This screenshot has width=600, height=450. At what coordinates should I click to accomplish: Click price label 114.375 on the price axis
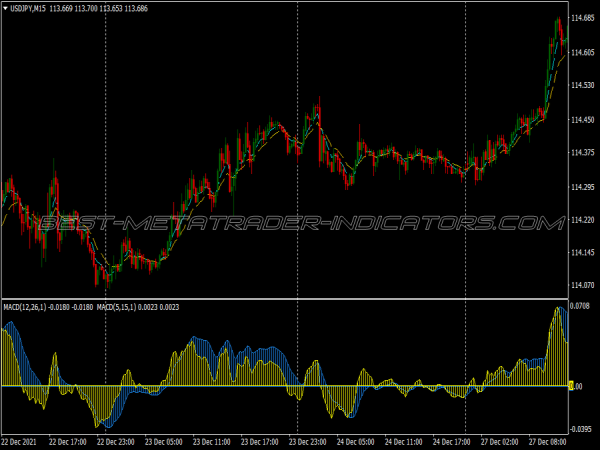[583, 153]
